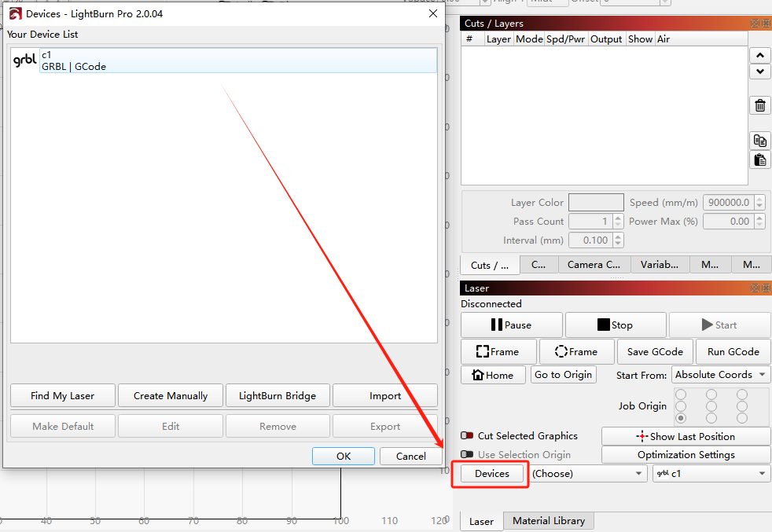Click the Pause button
The image size is (772, 532).
(x=512, y=325)
